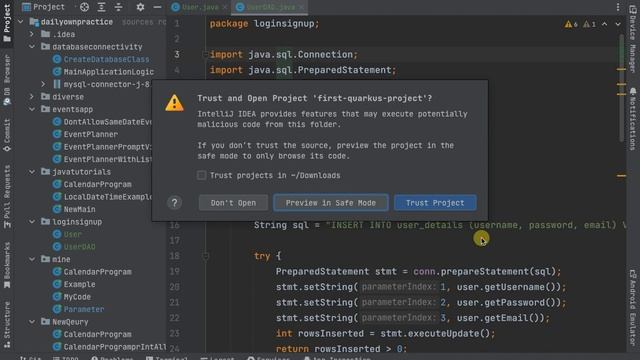Open the Project tool window stripe
The image size is (640, 360).
7,23
